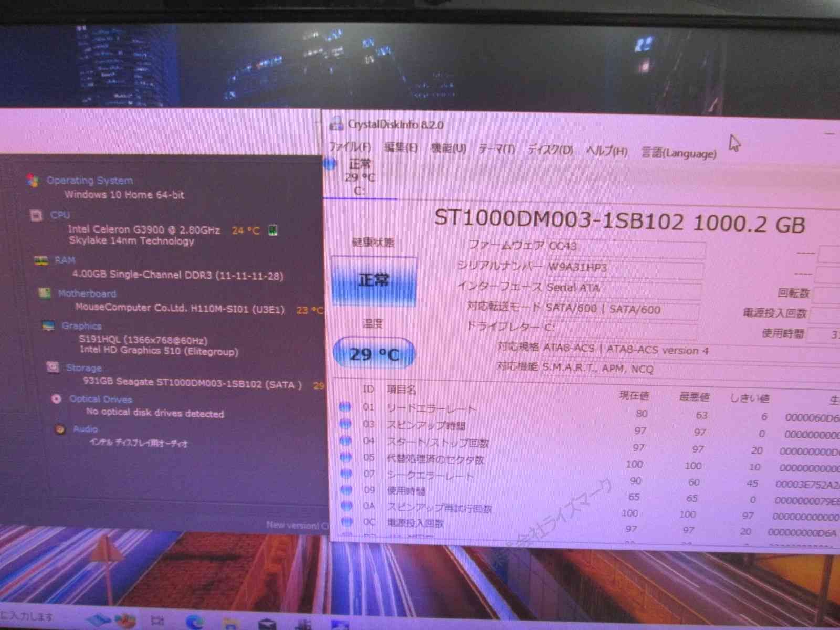Click status circle for attribute 0C 電源投入回数
This screenshot has height=630, width=840.
tap(346, 521)
